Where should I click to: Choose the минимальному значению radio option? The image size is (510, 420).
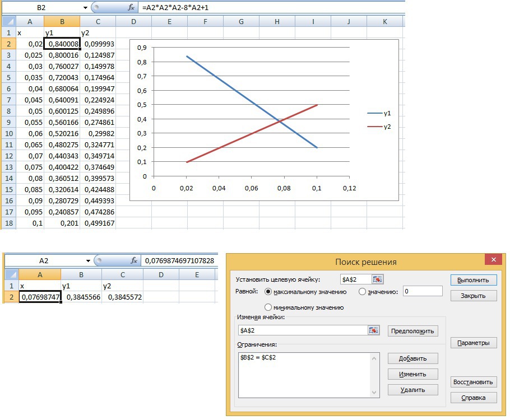268,307
